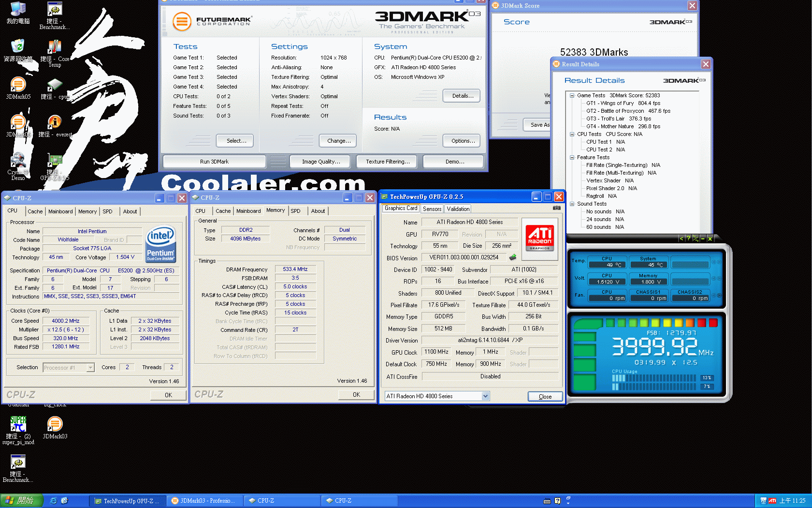Collapse the CPU Tests tree node
This screenshot has height=508, width=812.
coord(572,134)
